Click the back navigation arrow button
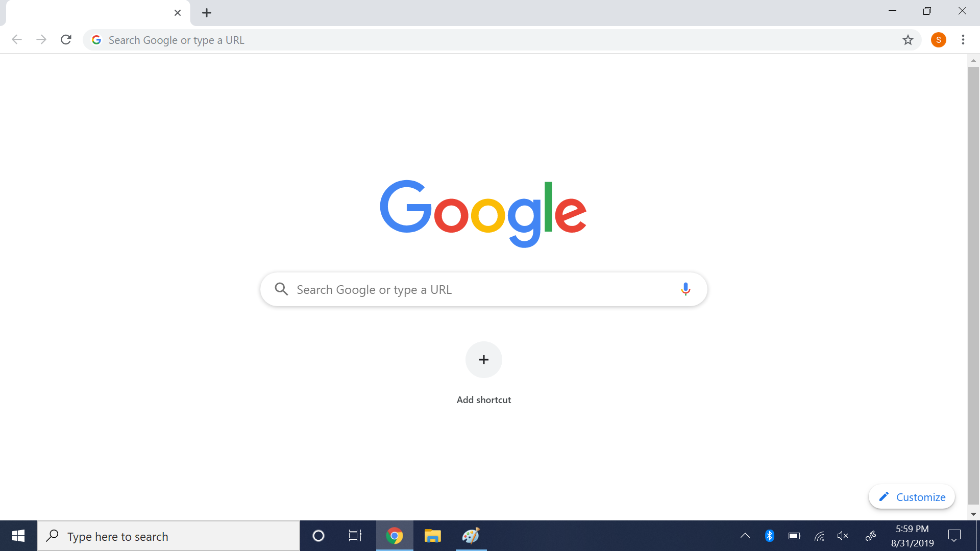 (16, 40)
